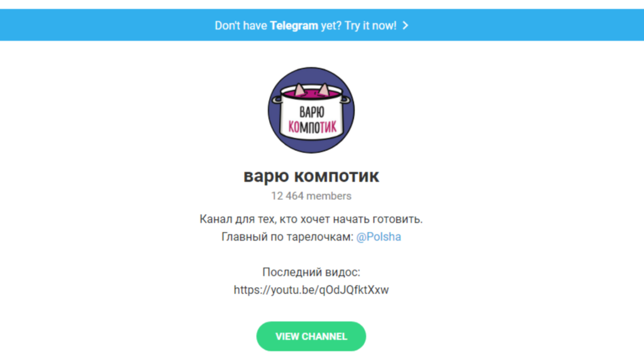
Task: Click the right pot handle in the avatar
Action: point(346,99)
